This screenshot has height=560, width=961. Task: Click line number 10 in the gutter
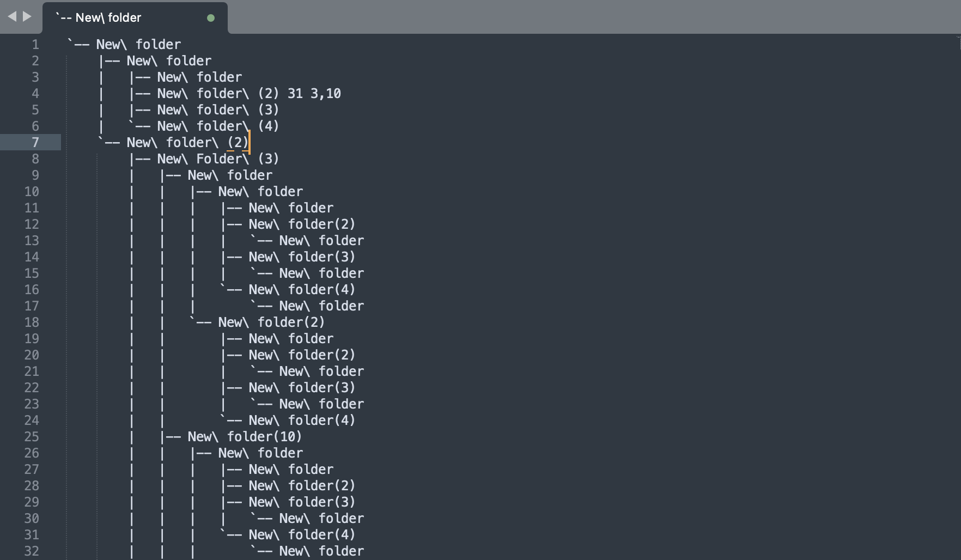[32, 192]
